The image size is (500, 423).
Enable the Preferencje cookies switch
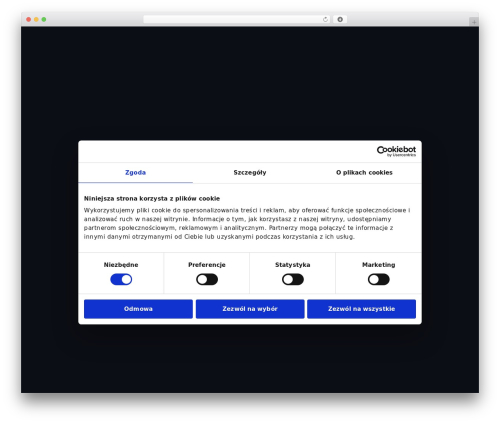(x=207, y=279)
